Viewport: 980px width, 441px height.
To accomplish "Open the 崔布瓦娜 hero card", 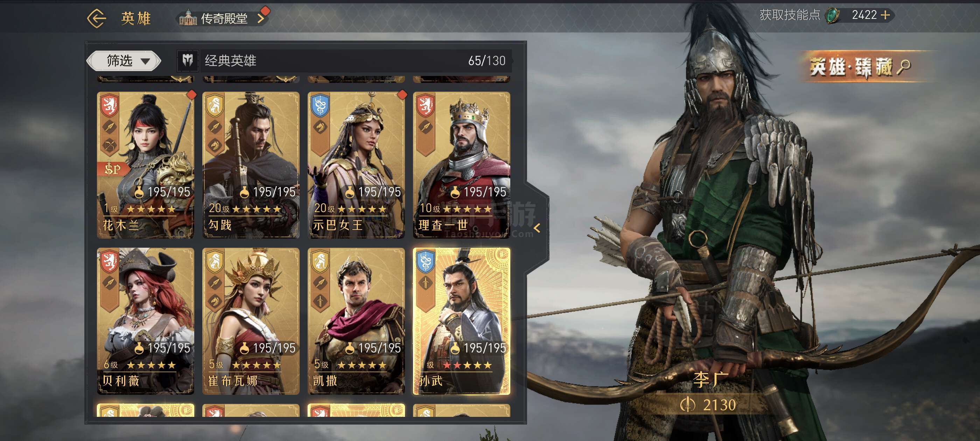I will tap(251, 321).
